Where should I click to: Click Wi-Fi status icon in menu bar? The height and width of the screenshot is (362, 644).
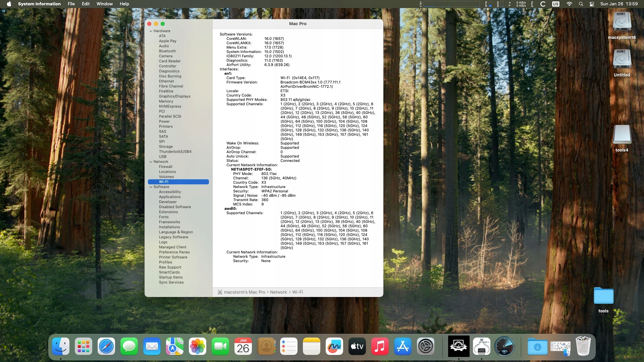click(x=569, y=4)
